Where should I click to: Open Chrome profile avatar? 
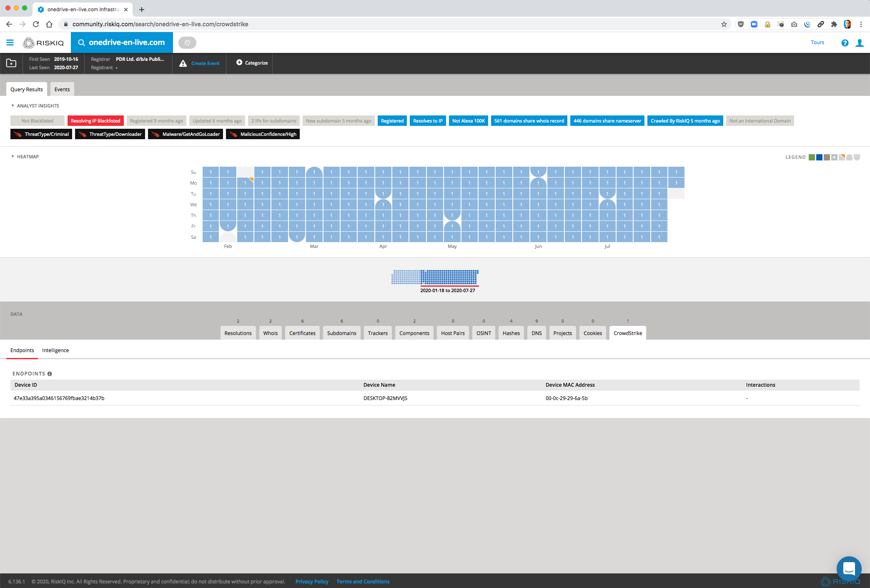847,24
